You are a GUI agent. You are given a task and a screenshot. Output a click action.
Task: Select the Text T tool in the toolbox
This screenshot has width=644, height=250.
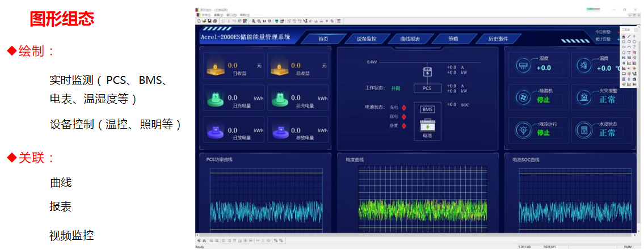(629, 52)
